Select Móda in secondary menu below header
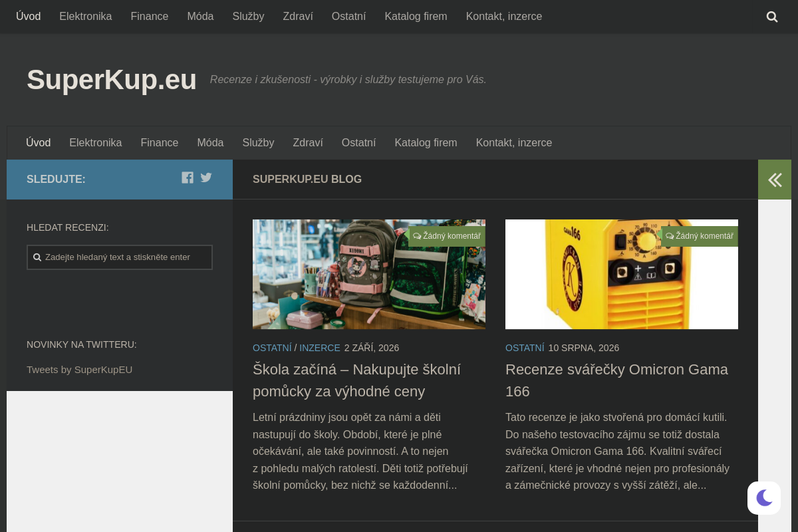 tap(210, 143)
